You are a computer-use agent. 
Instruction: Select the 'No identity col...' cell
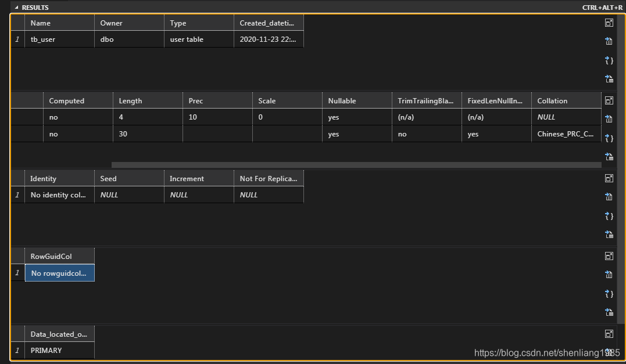coord(59,194)
